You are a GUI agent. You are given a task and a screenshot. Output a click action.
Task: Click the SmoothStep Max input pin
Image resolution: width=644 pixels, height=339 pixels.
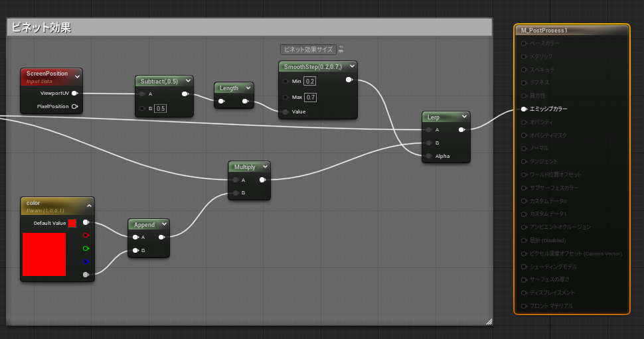pyautogui.click(x=285, y=98)
